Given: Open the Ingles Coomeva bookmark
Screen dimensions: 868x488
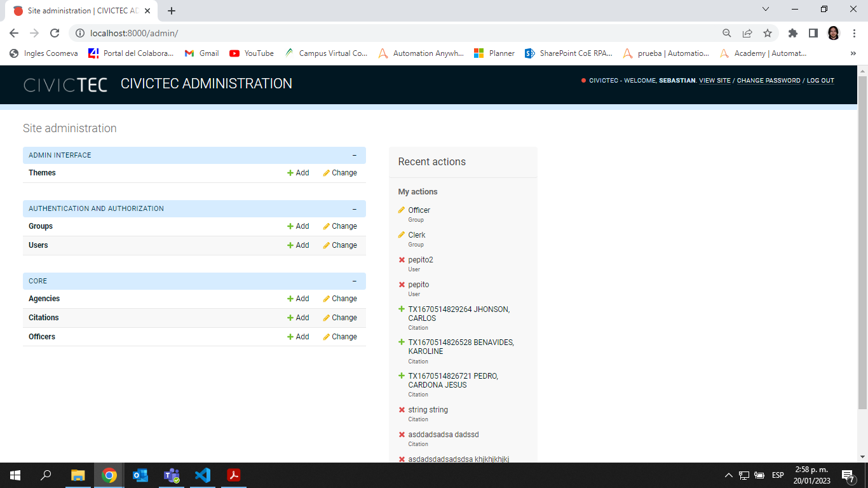Looking at the screenshot, I should (x=44, y=53).
